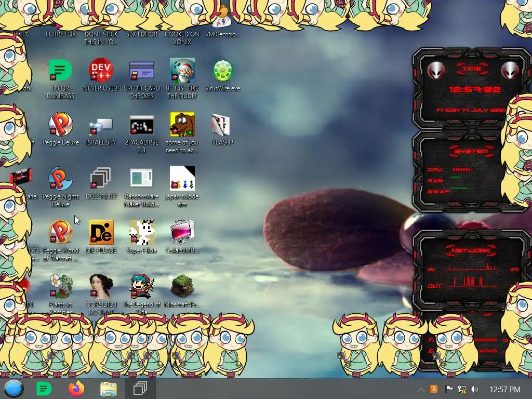Click the network status tray icon

click(462, 389)
